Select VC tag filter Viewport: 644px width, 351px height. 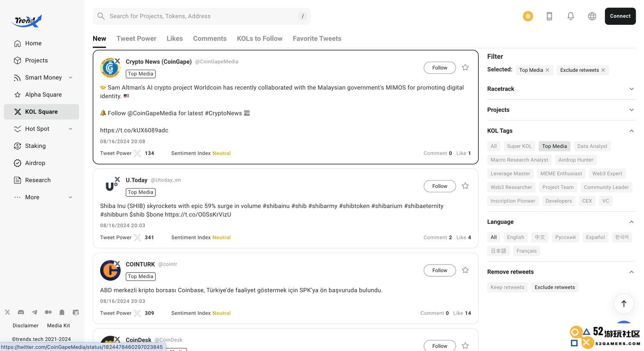tap(605, 201)
